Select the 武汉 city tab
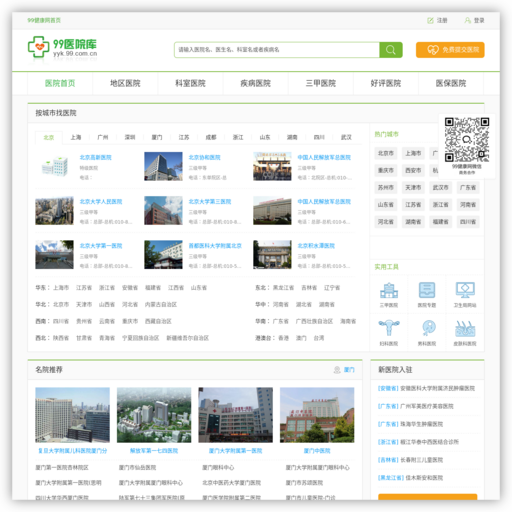Image resolution: width=512 pixels, height=512 pixels. pyautogui.click(x=346, y=137)
